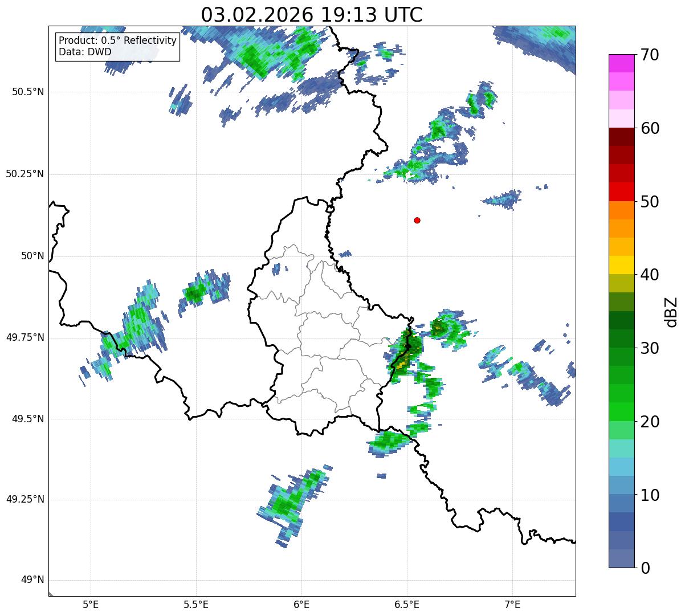Click the 49.25°N latitude label
The image size is (685, 616).
coord(25,499)
